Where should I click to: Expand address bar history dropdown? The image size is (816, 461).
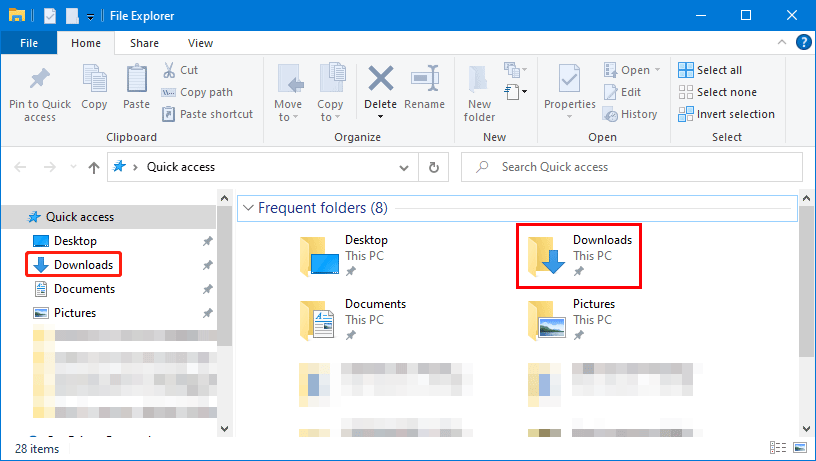click(x=404, y=168)
